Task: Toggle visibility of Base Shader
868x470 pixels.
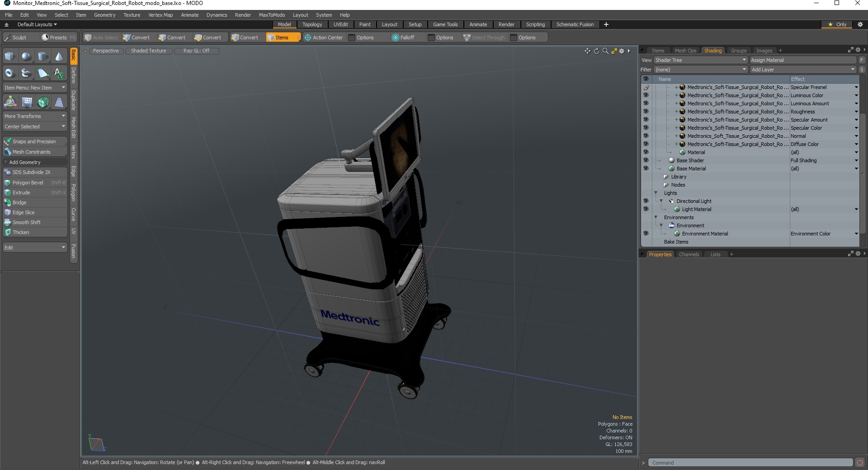Action: (646, 160)
